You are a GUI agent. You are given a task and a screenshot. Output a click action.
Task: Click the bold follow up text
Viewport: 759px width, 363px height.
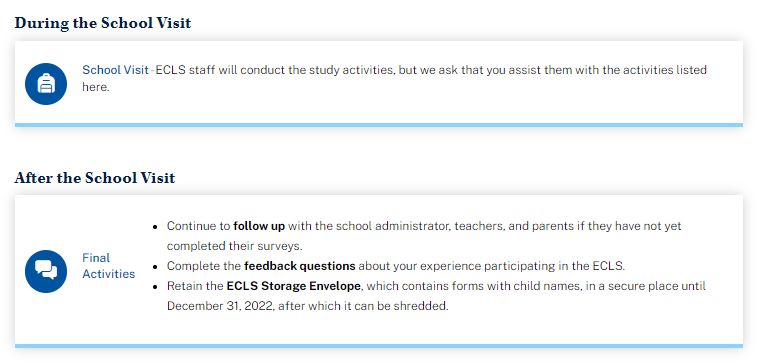coord(259,226)
